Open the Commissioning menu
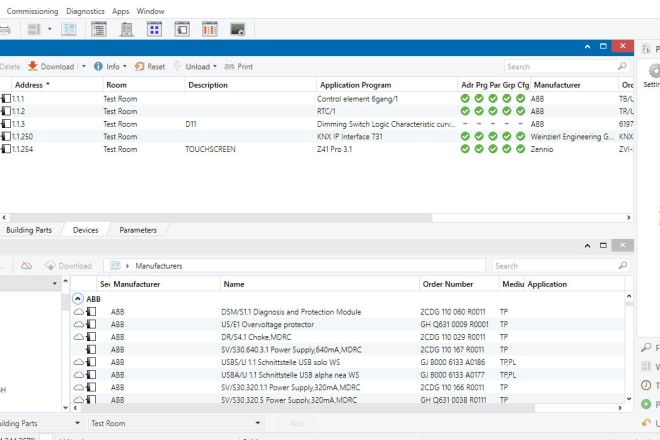 32,11
